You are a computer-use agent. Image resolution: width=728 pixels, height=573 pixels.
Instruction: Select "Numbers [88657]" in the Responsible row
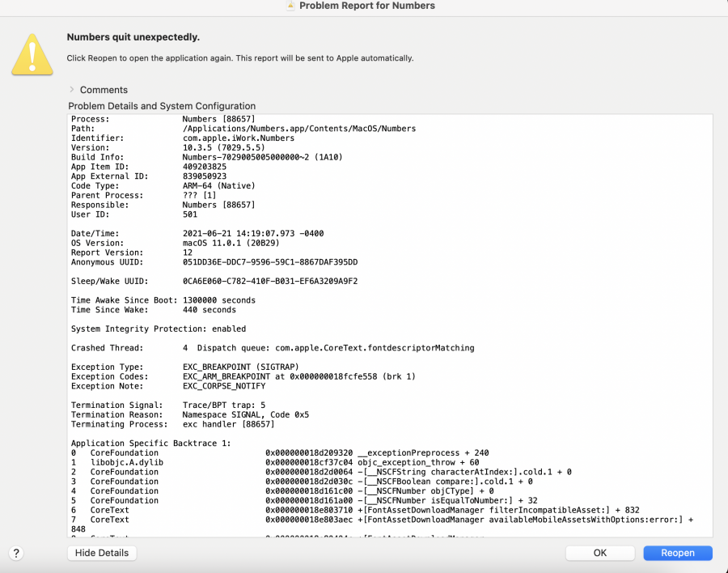click(x=218, y=205)
